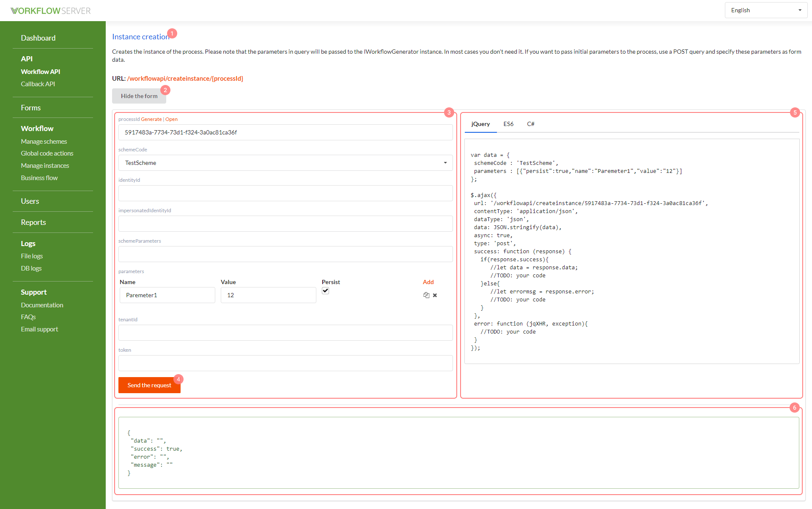Open DB logs from sidebar
This screenshot has width=812, height=509.
31,268
